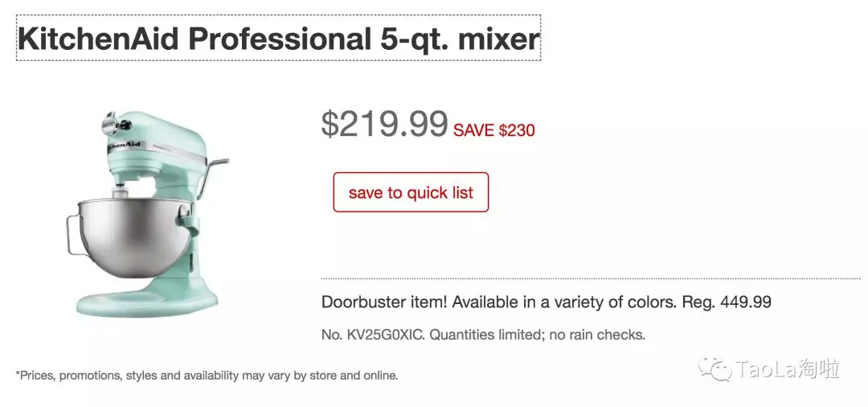Viewport: 868px width, 407px height.
Task: Click the stainless steel mixing bowl
Action: [x=130, y=235]
